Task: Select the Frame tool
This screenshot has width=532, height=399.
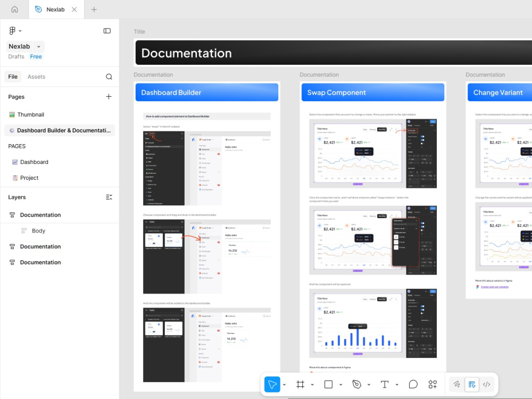Action: pyautogui.click(x=300, y=385)
